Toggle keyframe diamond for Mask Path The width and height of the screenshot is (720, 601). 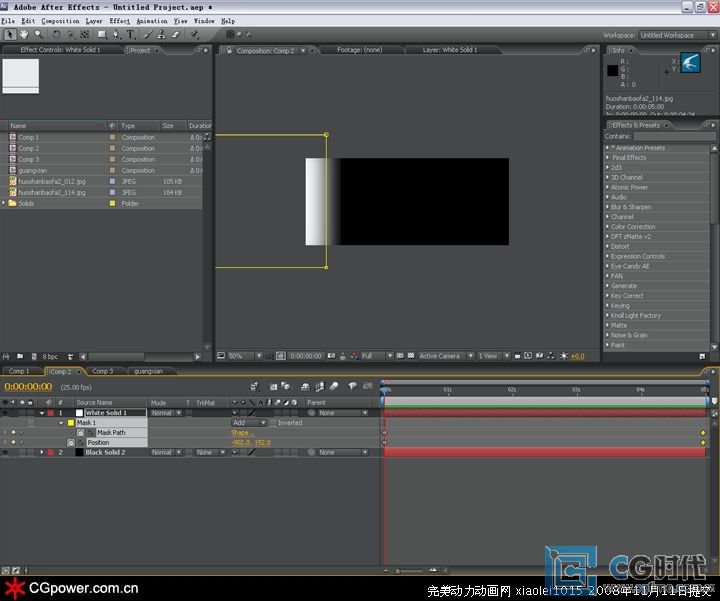(x=13, y=432)
